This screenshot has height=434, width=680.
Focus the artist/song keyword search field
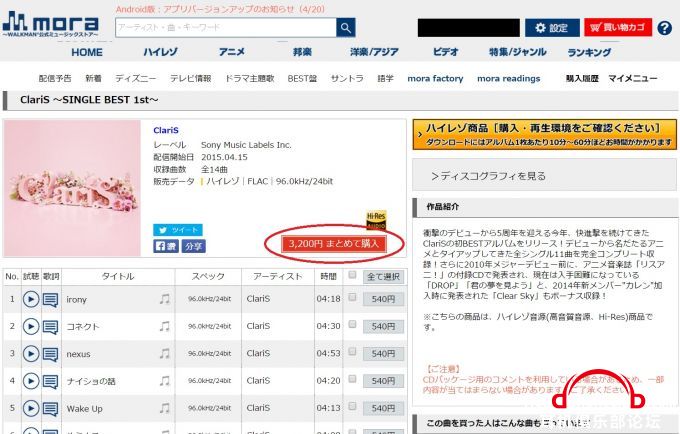click(226, 28)
